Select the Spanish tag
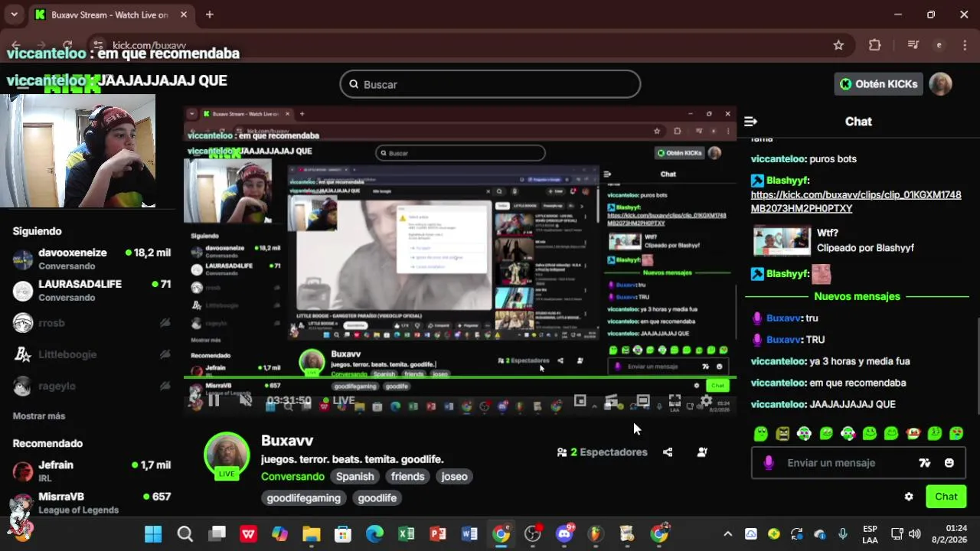 (x=355, y=476)
